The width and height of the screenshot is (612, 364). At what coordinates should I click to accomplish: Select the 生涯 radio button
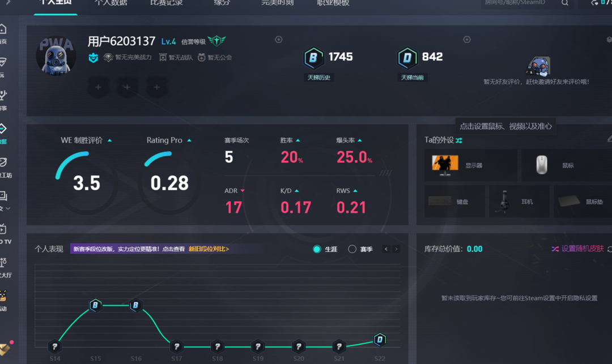point(317,249)
